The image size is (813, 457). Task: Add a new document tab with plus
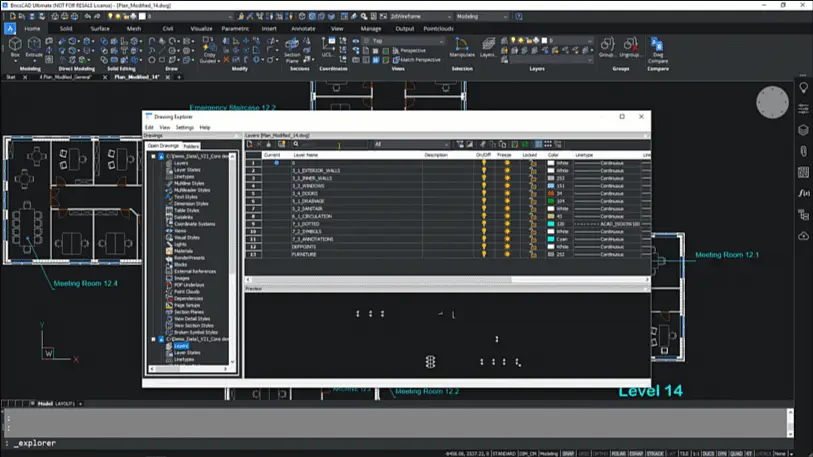point(179,77)
